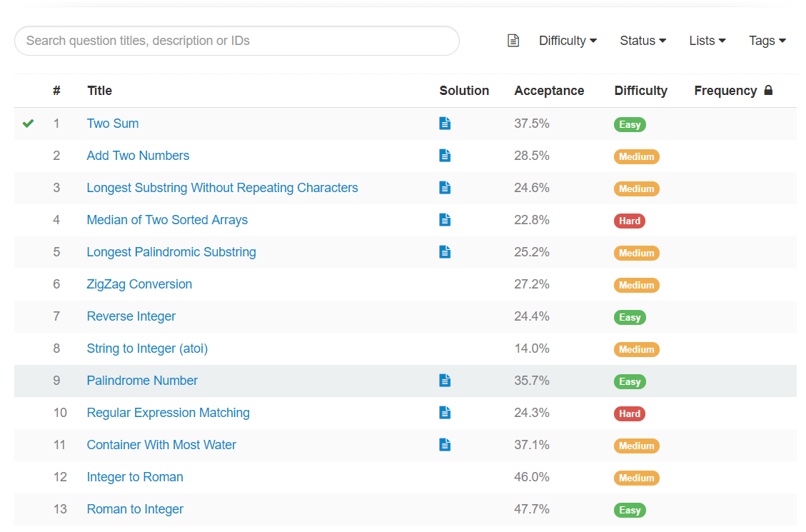Click the solved checkmark beside Two Sum
The width and height of the screenshot is (806, 532).
28,124
